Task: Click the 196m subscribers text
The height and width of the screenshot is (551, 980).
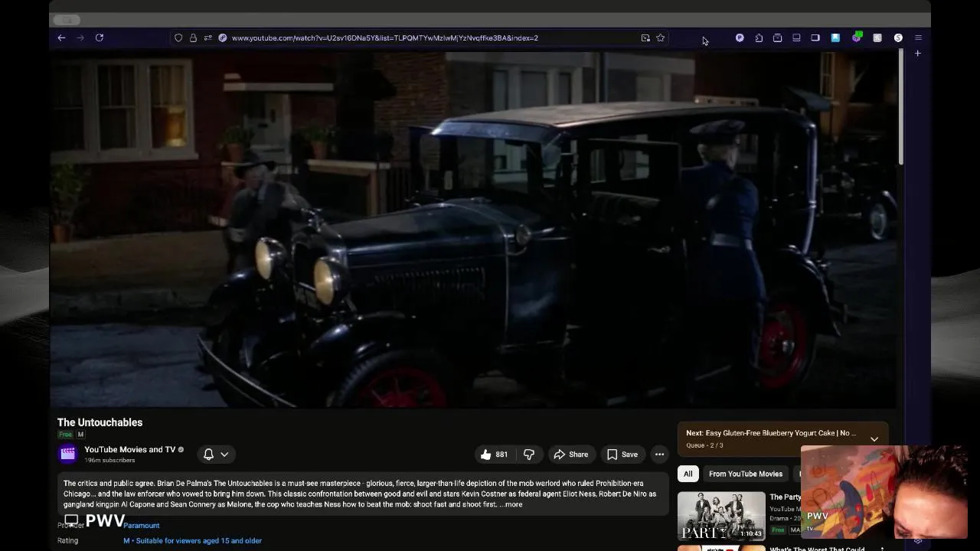Action: point(109,461)
